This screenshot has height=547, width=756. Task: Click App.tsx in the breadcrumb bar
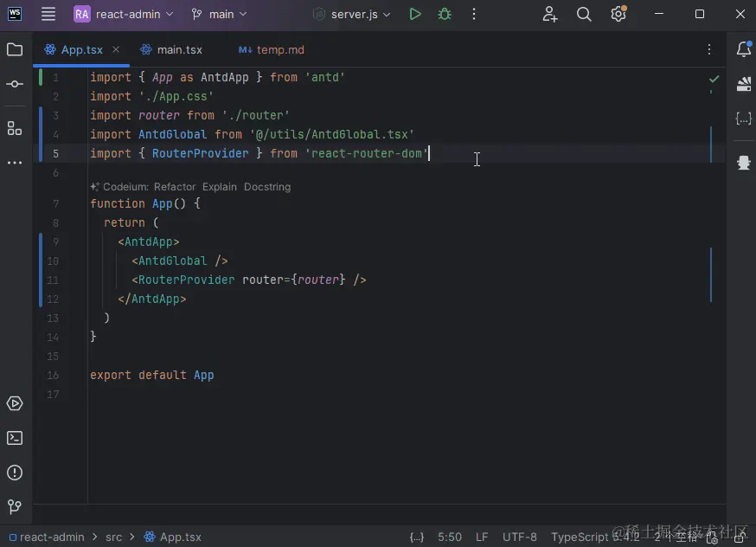point(173,537)
